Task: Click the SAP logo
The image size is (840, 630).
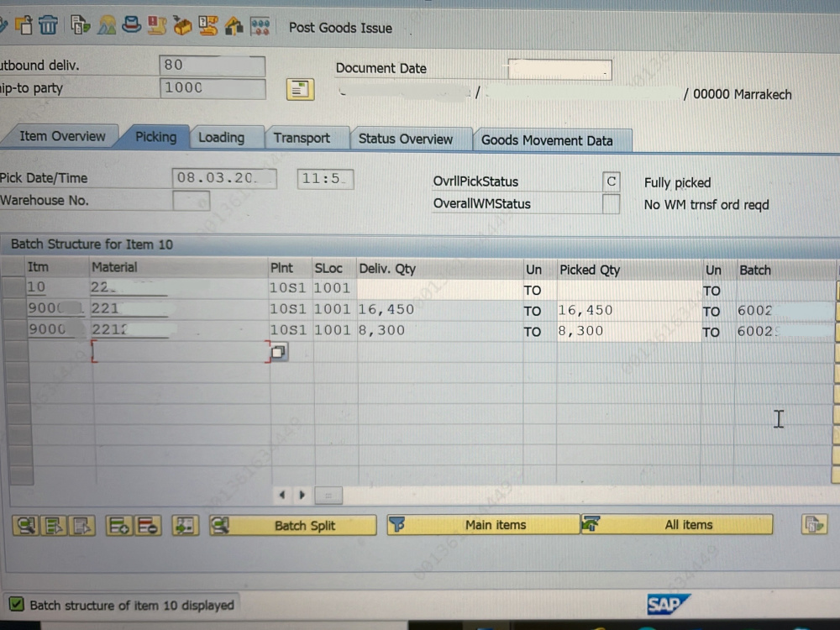Action: click(668, 605)
